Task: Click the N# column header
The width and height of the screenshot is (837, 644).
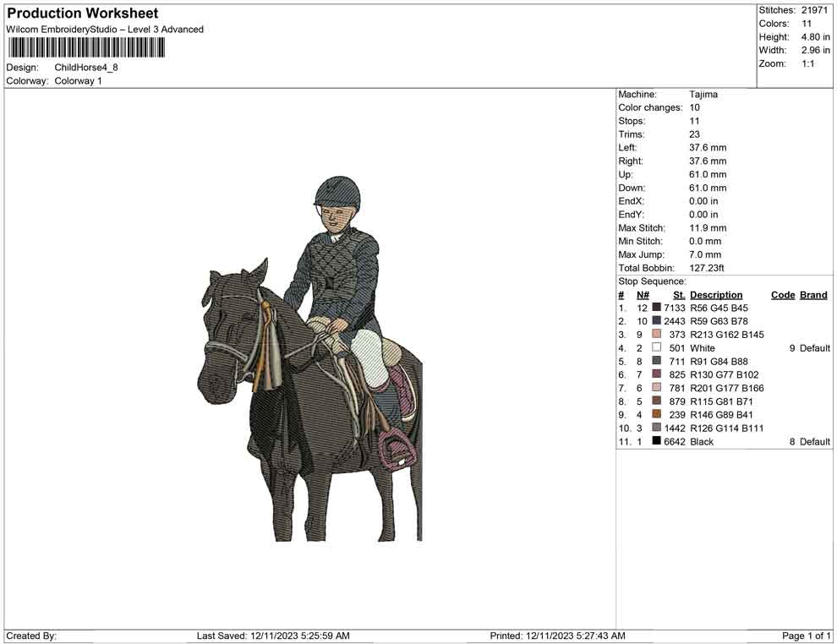Action: click(x=643, y=294)
